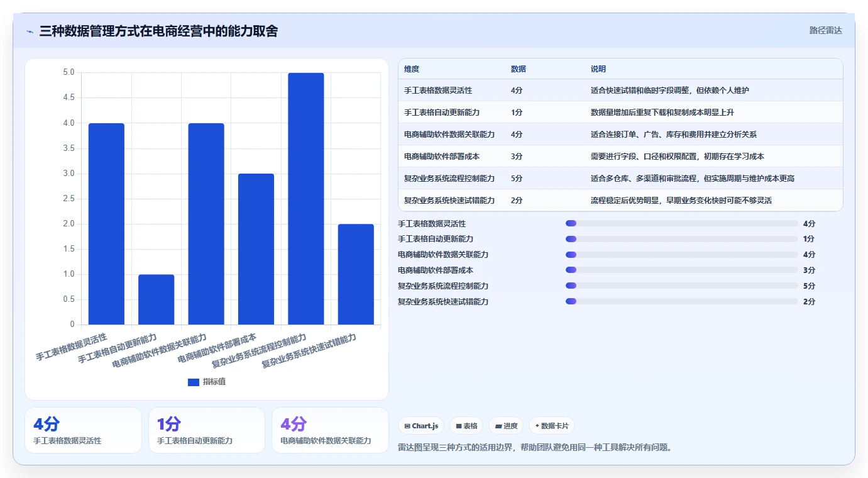
Task: Click the 3分 value in the table
Action: [517, 157]
